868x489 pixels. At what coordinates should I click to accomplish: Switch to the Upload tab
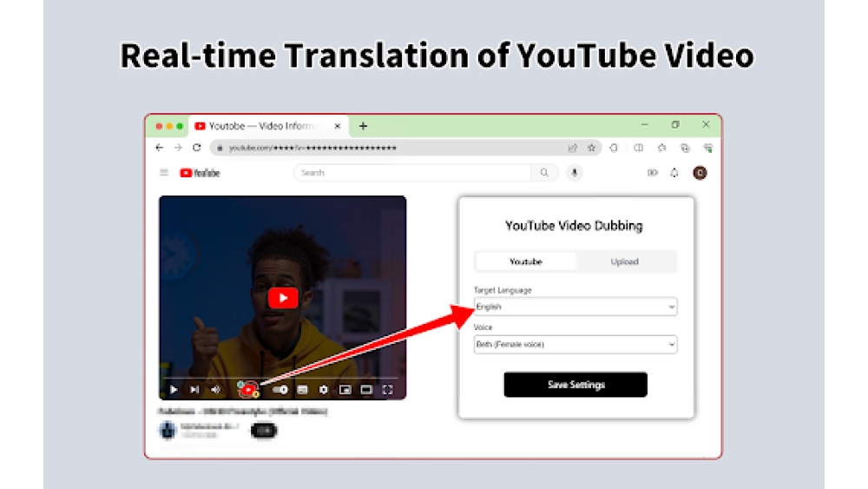coord(624,261)
